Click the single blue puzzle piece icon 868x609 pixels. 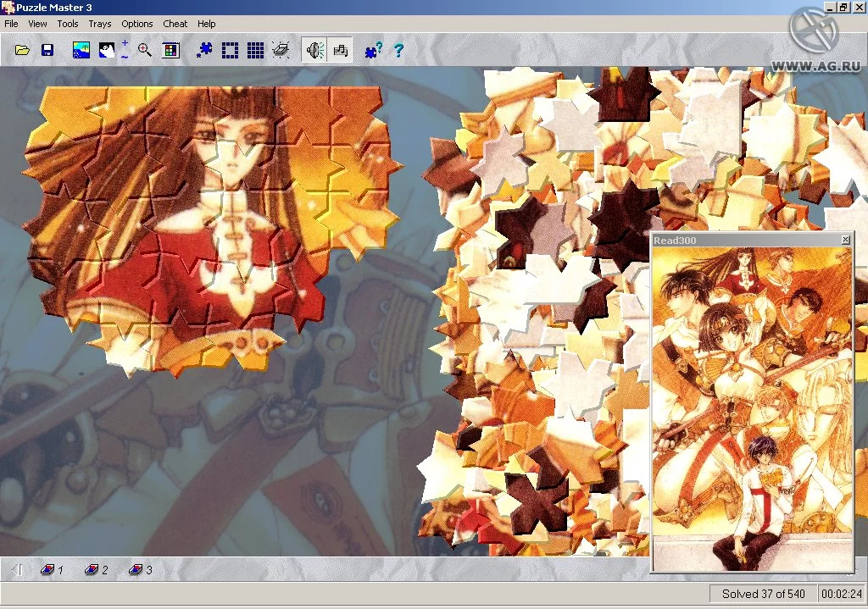204,50
